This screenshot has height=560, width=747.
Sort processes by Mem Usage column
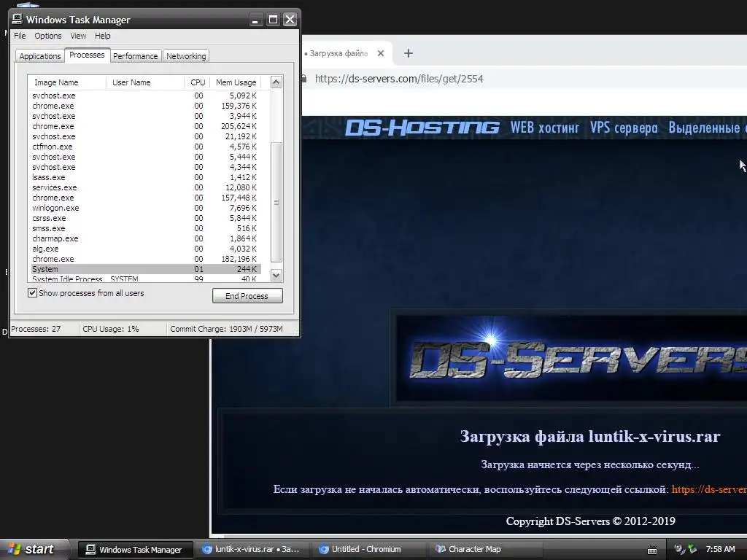click(236, 82)
